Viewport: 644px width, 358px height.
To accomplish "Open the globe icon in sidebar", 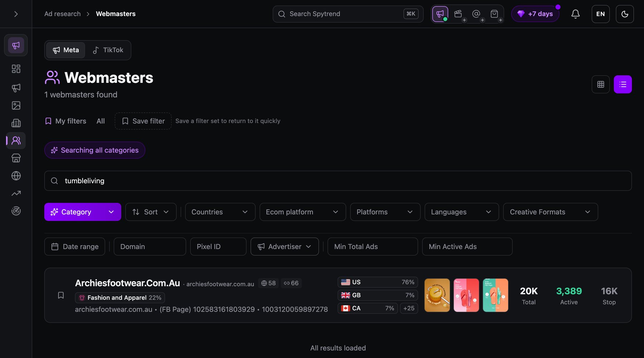I will point(16,176).
